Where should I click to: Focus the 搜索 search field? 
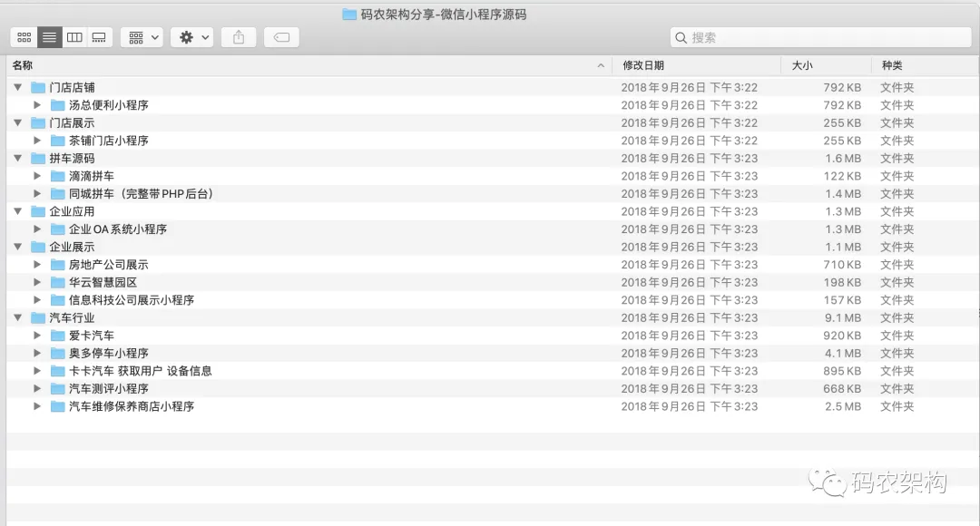820,37
